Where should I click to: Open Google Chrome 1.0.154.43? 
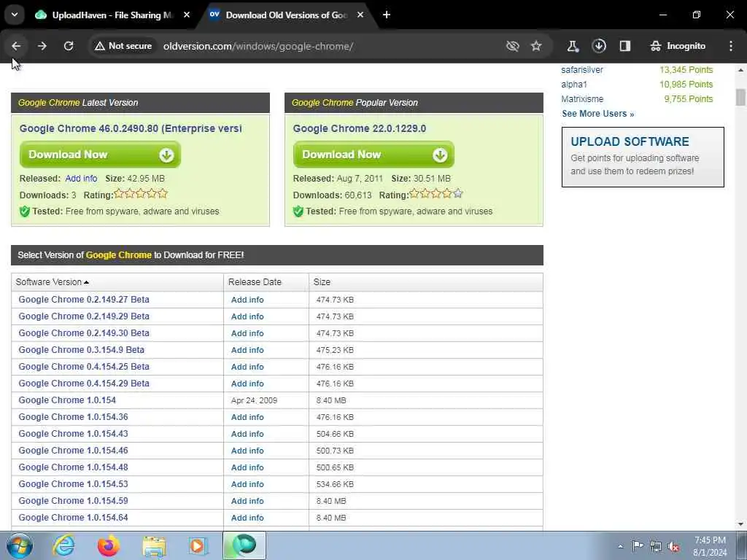[74, 434]
